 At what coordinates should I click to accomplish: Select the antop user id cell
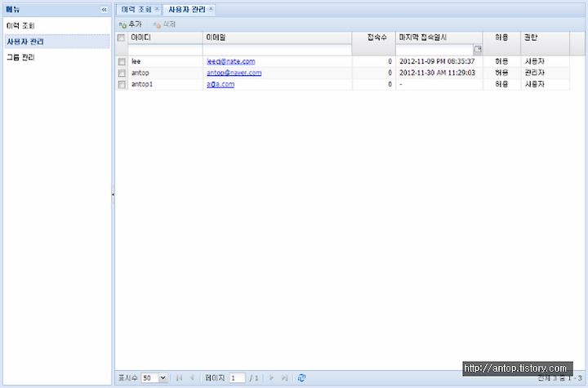165,73
